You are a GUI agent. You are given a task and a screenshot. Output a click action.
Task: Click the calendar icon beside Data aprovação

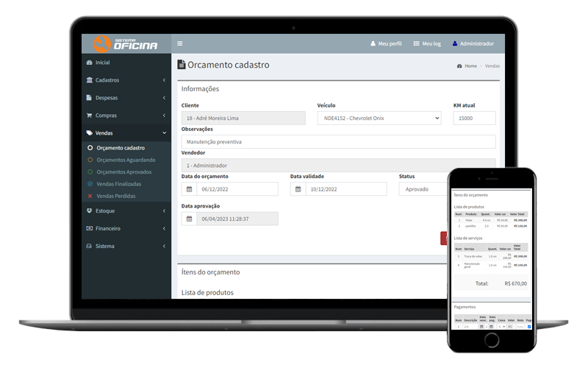189,219
